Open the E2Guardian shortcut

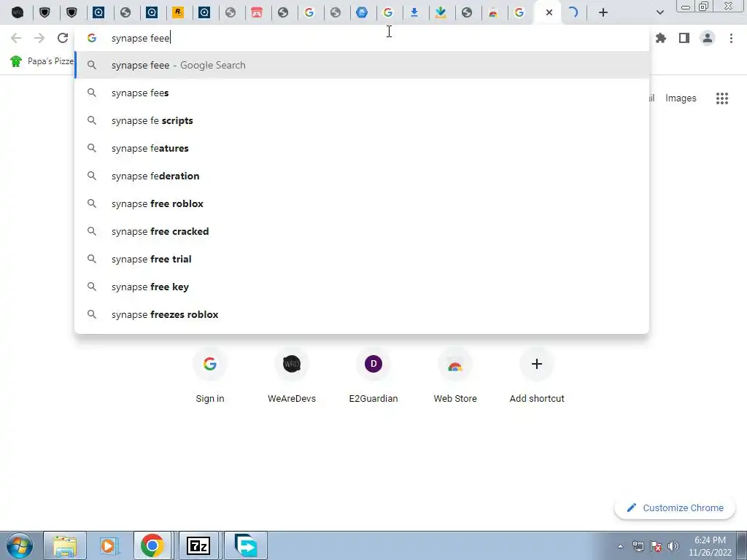point(373,376)
